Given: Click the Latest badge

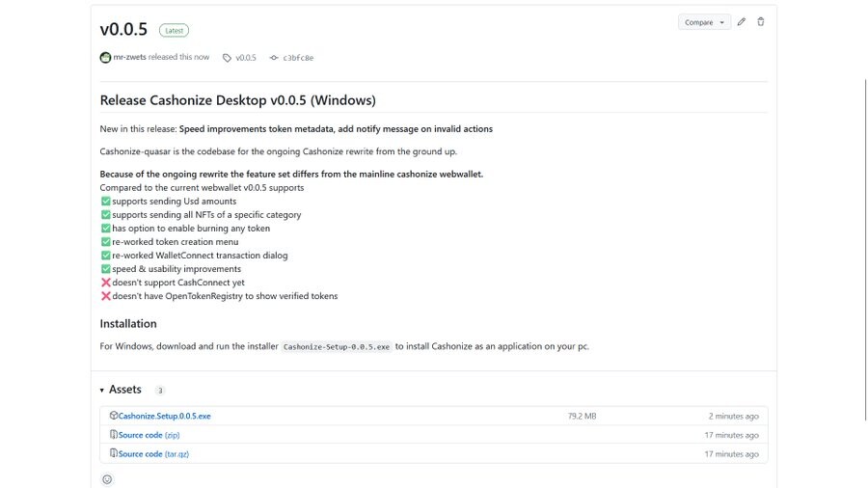Looking at the screenshot, I should pos(174,31).
